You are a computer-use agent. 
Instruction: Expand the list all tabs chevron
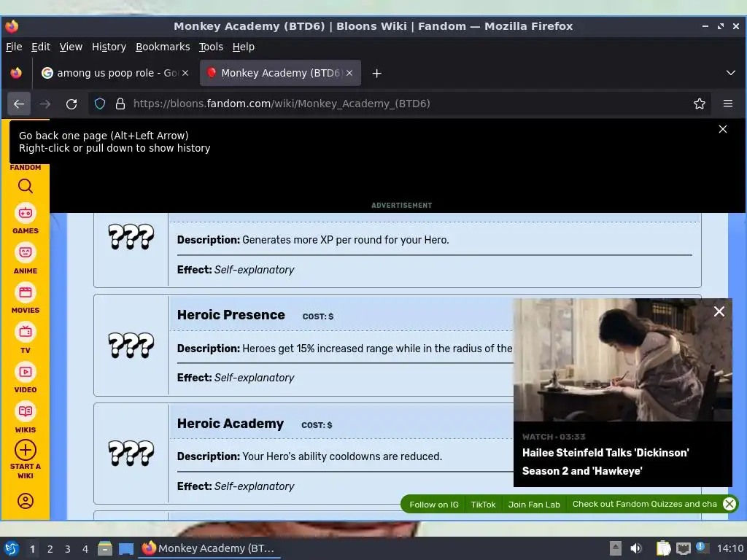tap(731, 73)
